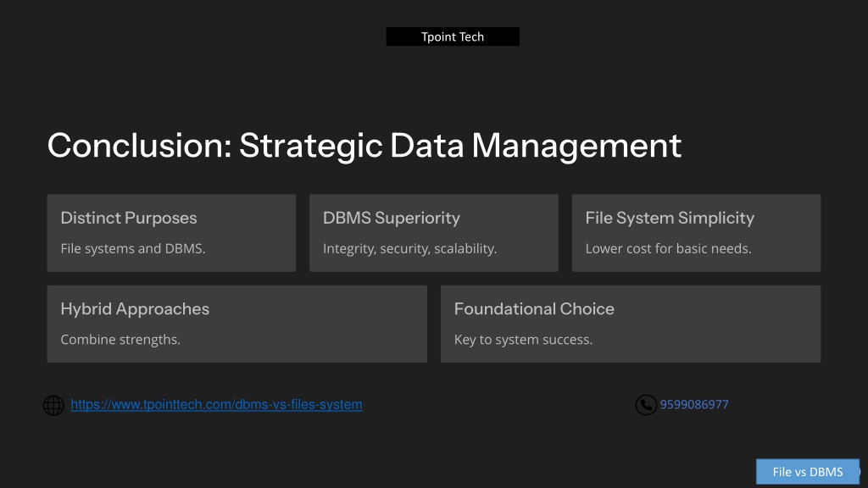Click the word Strategic in the title
Image resolution: width=868 pixels, height=488 pixels.
point(310,146)
